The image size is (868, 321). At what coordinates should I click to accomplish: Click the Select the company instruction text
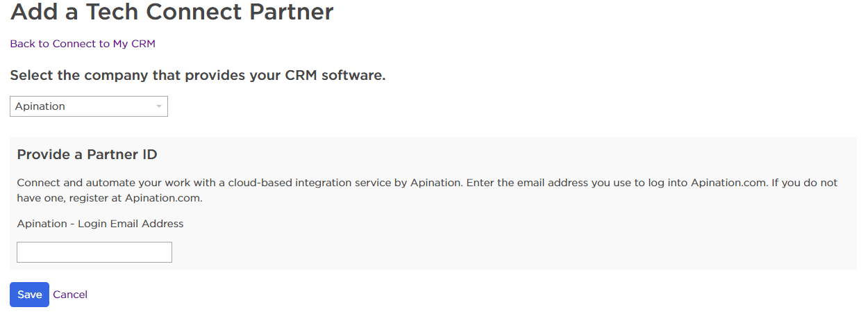click(197, 75)
